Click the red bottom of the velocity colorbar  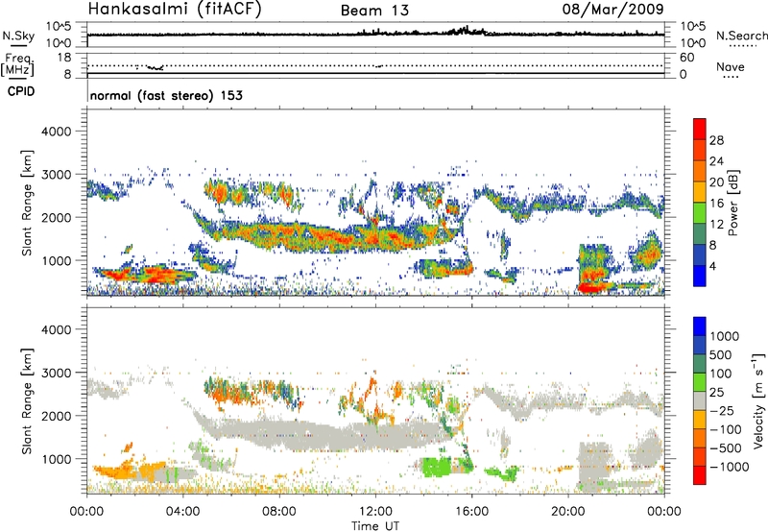(x=700, y=475)
